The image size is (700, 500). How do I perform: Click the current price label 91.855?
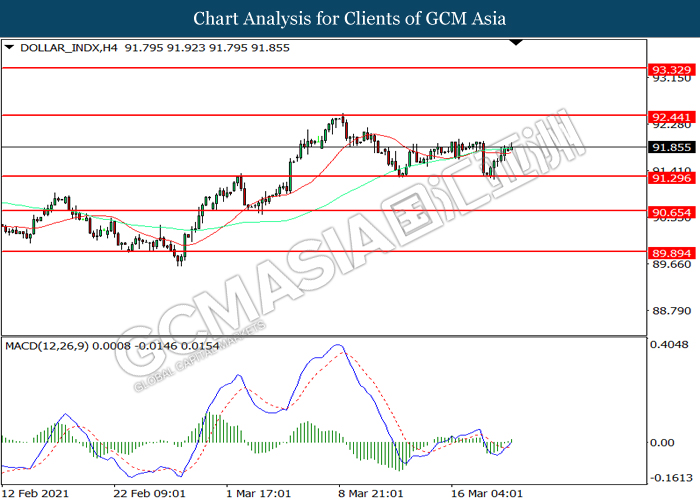pos(671,147)
